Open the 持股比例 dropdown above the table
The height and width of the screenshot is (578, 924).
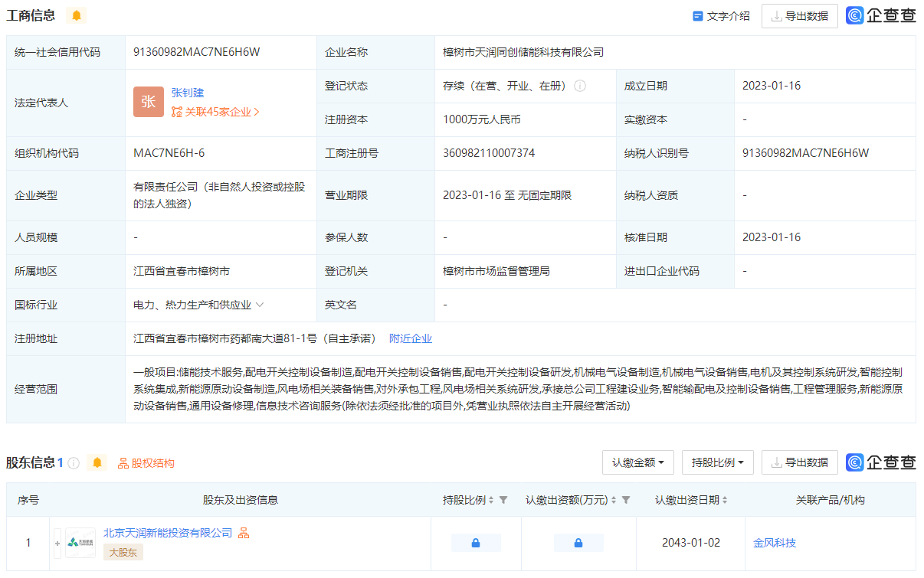[x=718, y=462]
